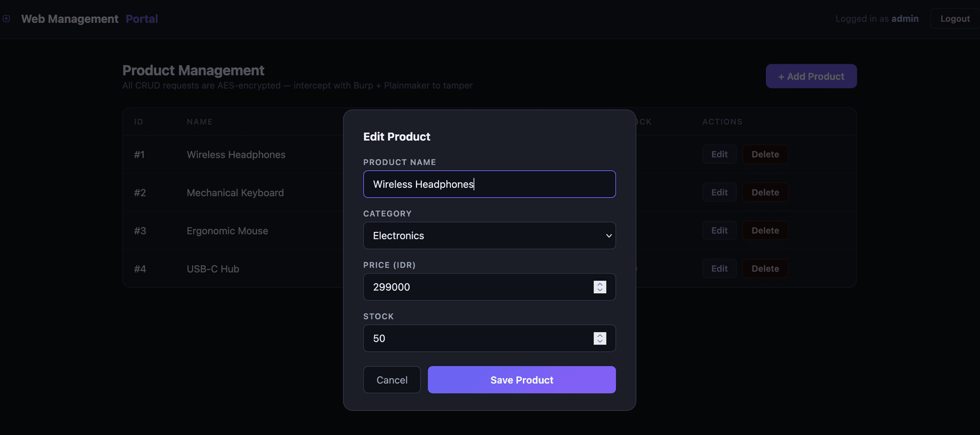Adjust stock with the spinner arrows
Image resolution: width=980 pixels, height=435 pixels.
coord(600,338)
